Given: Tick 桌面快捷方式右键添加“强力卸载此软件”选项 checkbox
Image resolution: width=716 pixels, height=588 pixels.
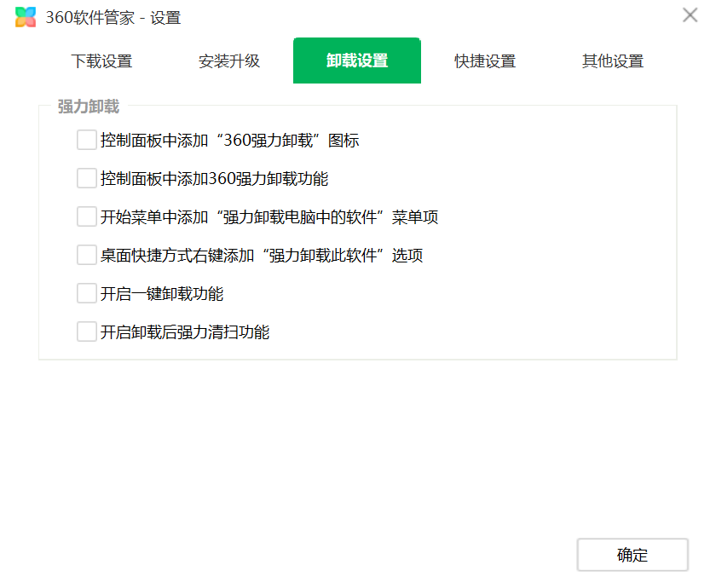Looking at the screenshot, I should [x=86, y=255].
